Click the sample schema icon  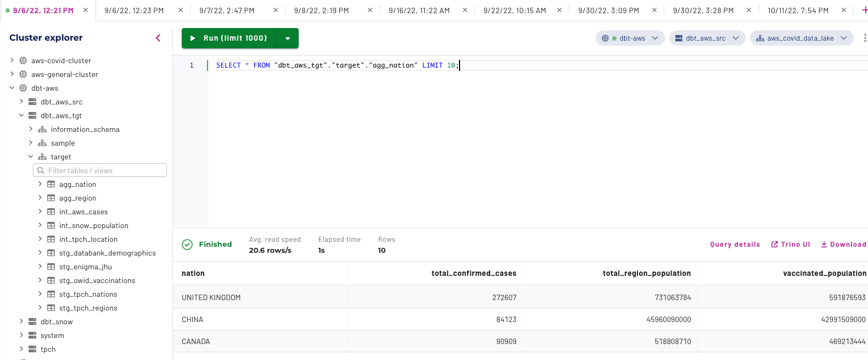pyautogui.click(x=42, y=143)
